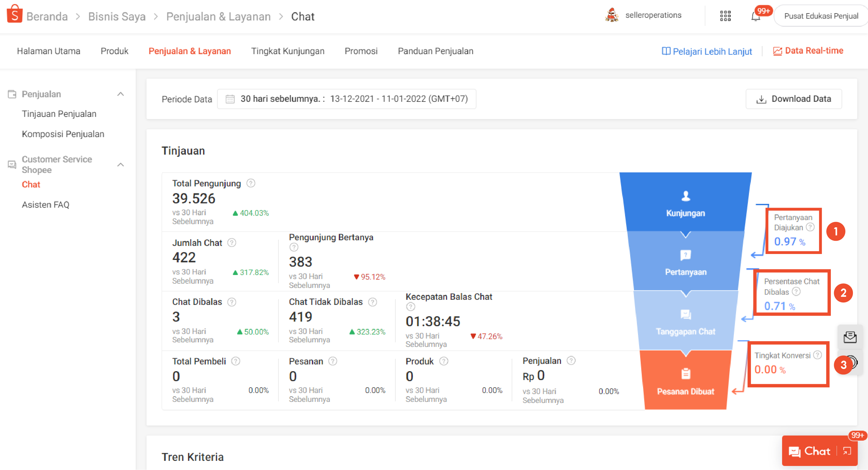The width and height of the screenshot is (868, 470).
Task: Expand the floating Chat window icon
Action: (847, 451)
